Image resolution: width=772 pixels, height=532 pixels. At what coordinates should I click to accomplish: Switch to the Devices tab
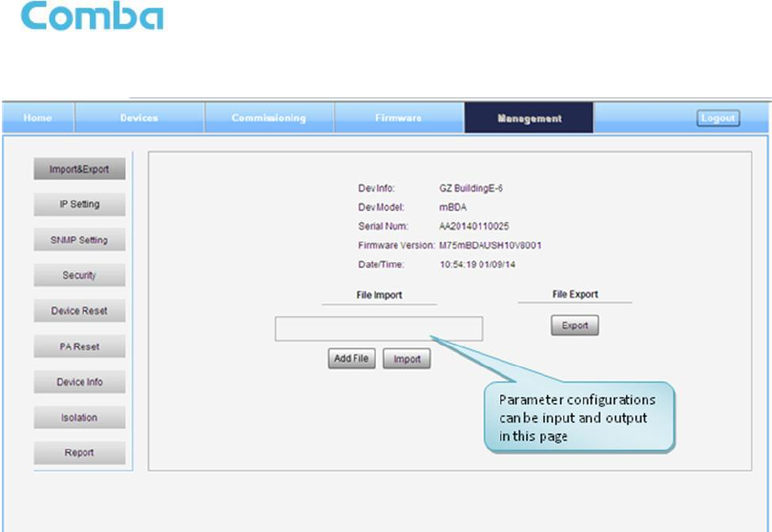[x=139, y=118]
